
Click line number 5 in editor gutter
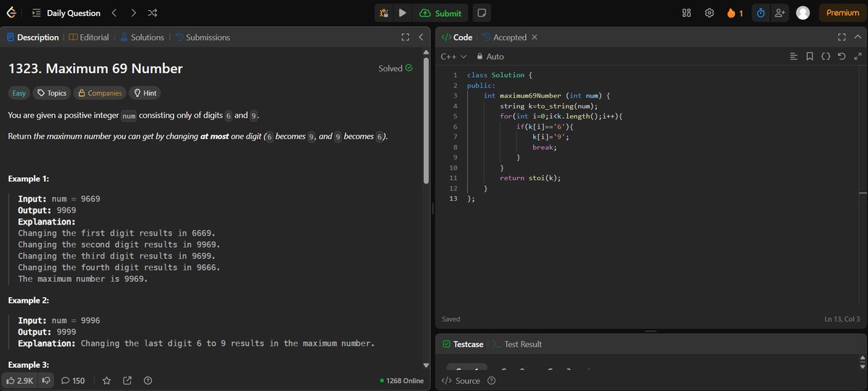(x=454, y=116)
